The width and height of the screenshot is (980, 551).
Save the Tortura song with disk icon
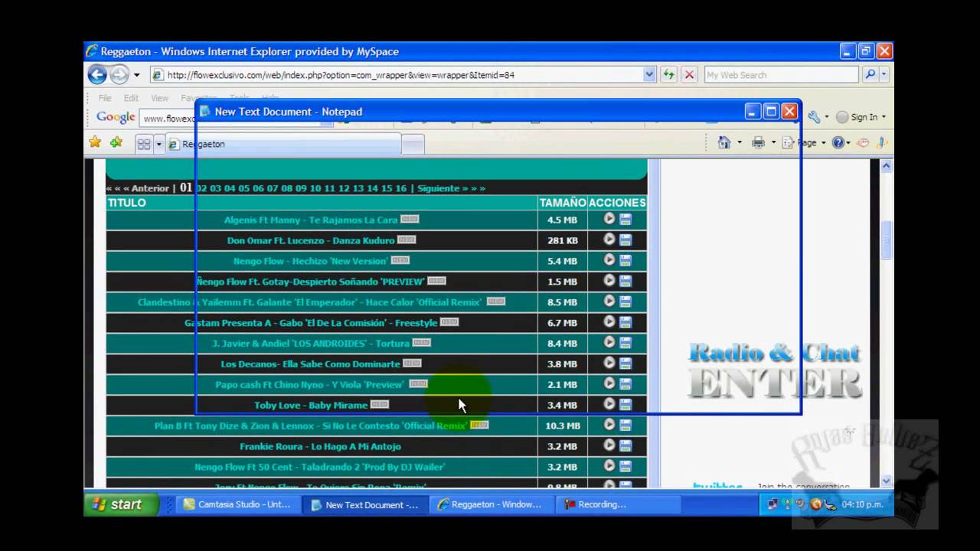(626, 344)
